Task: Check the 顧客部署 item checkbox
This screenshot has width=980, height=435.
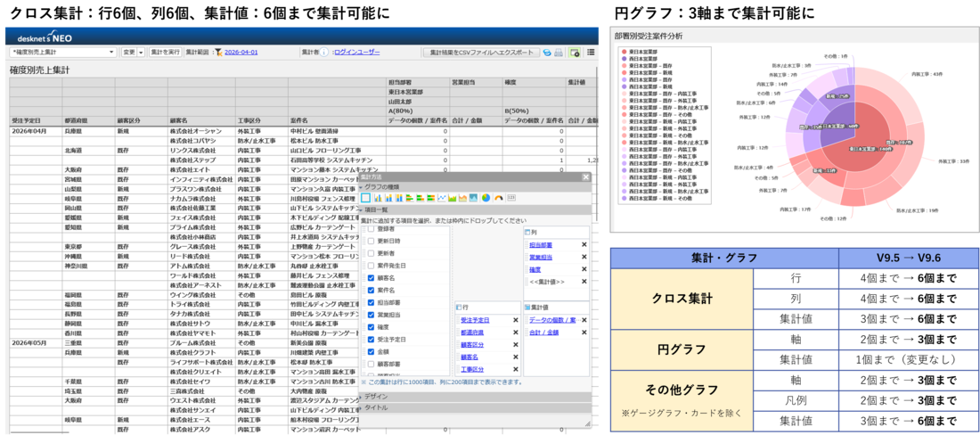Action: [371, 363]
